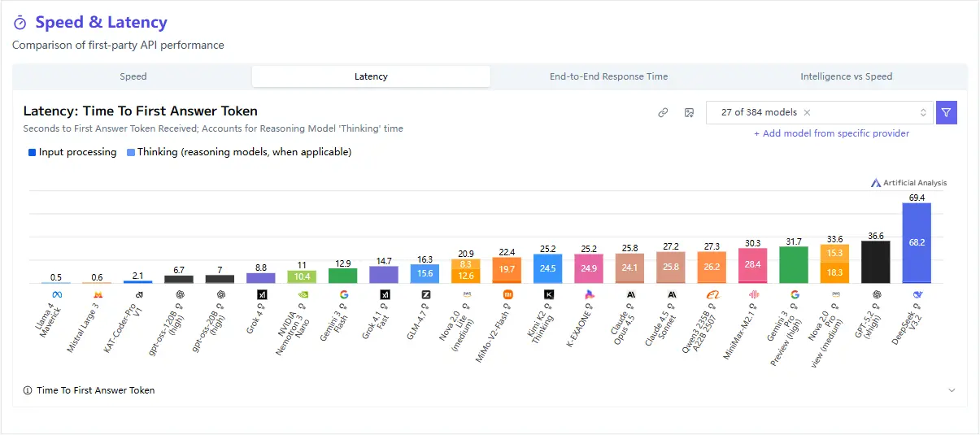Click Add model from specific provider link
The image size is (980, 435).
[x=831, y=133]
